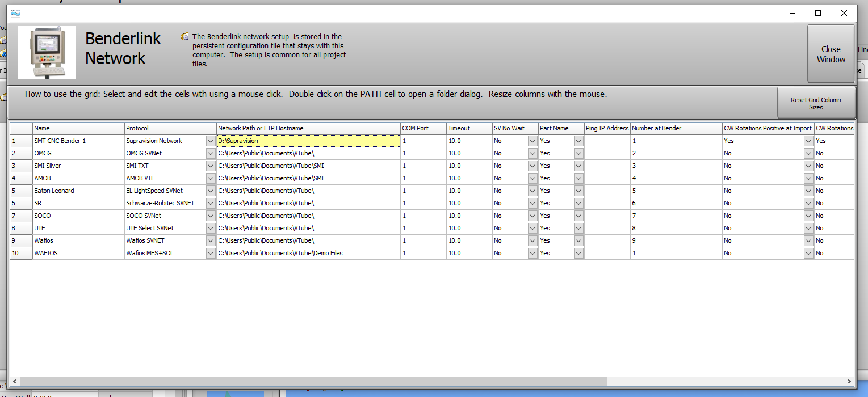This screenshot has width=868, height=397.
Task: Expand the Protocol dropdown for AMOB row
Action: tap(211, 178)
